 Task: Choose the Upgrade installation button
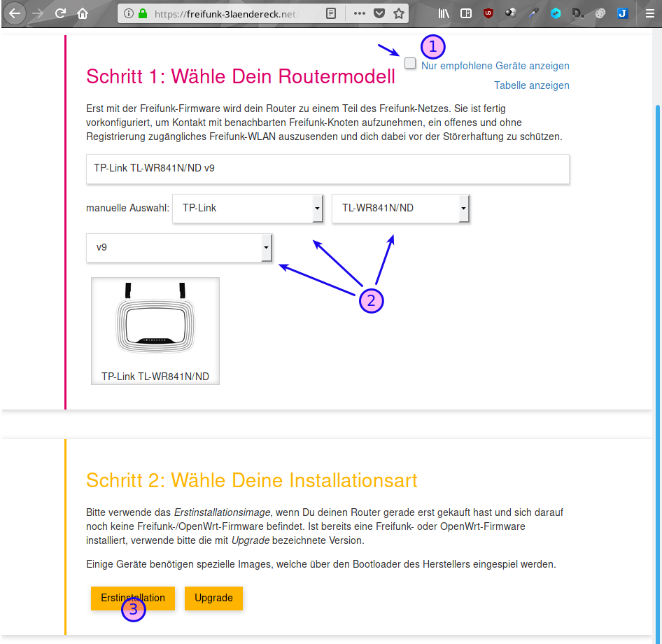point(213,598)
